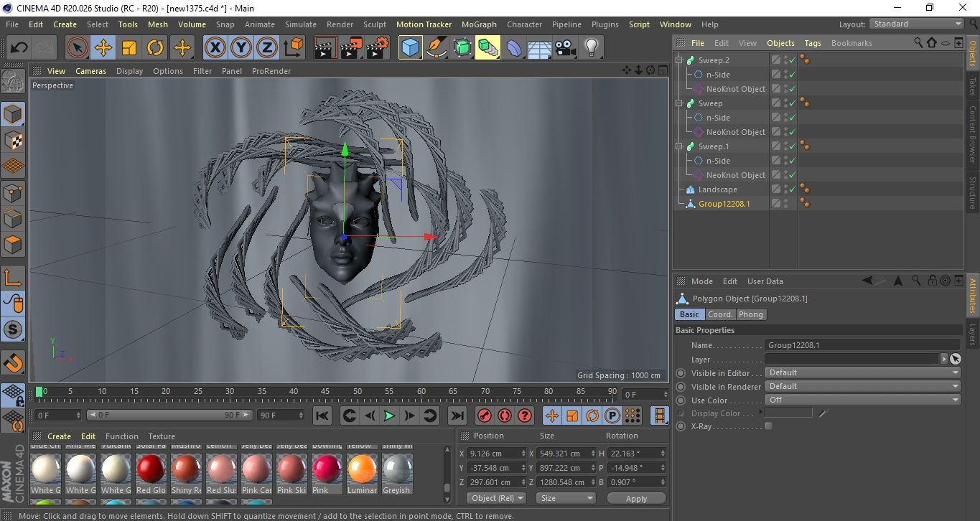Open the Size mode dropdown

tap(566, 498)
